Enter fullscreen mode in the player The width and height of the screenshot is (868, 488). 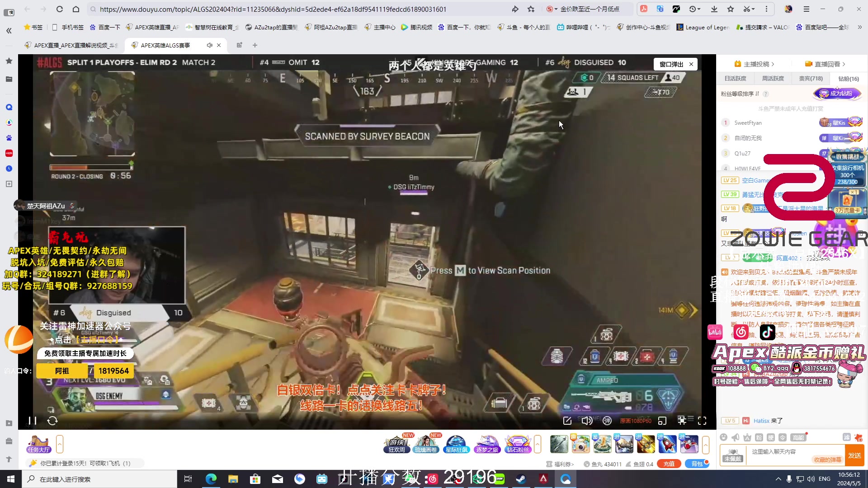click(702, 421)
